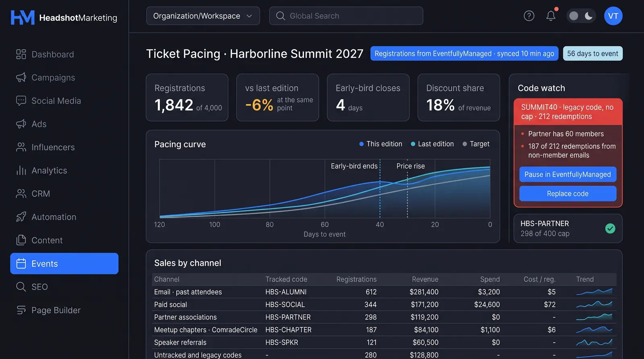
Task: Click the Ads megaphone icon
Action: pyautogui.click(x=21, y=124)
